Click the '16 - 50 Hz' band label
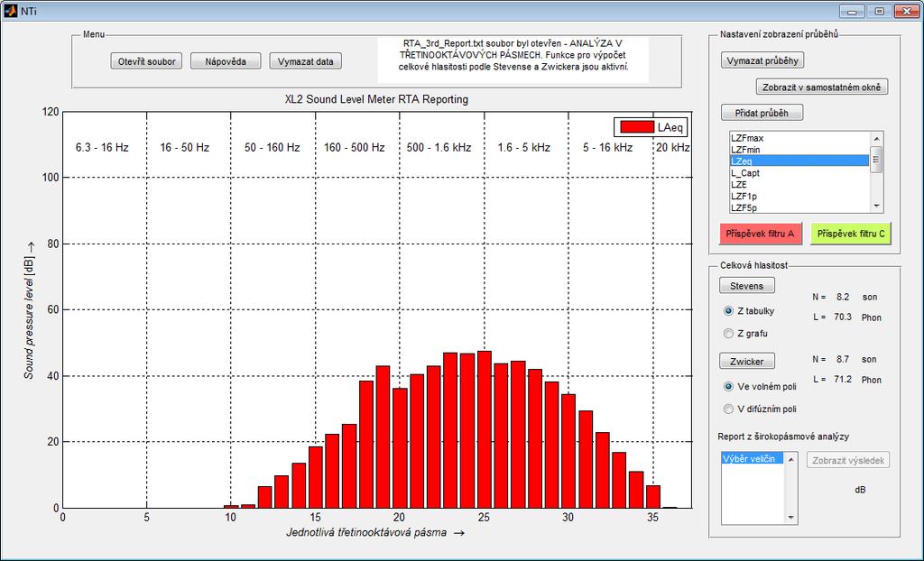This screenshot has height=561, width=924. [184, 147]
